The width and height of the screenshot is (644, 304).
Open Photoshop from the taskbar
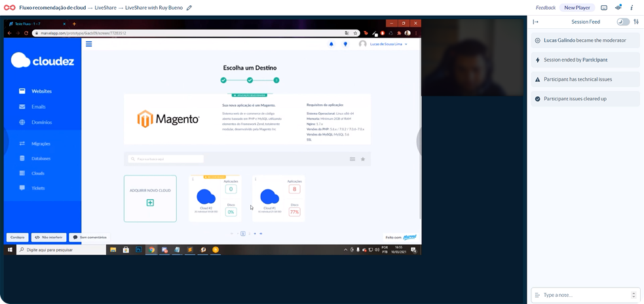139,250
